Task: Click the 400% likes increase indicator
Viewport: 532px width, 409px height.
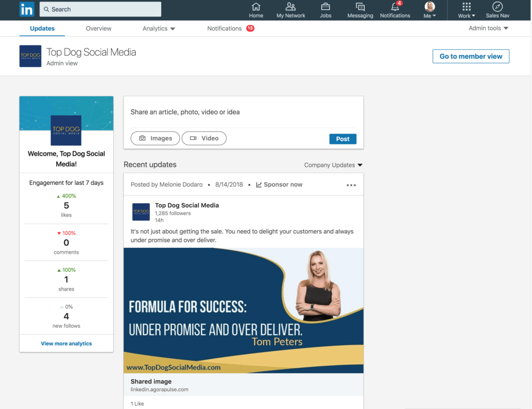Action: tap(66, 196)
